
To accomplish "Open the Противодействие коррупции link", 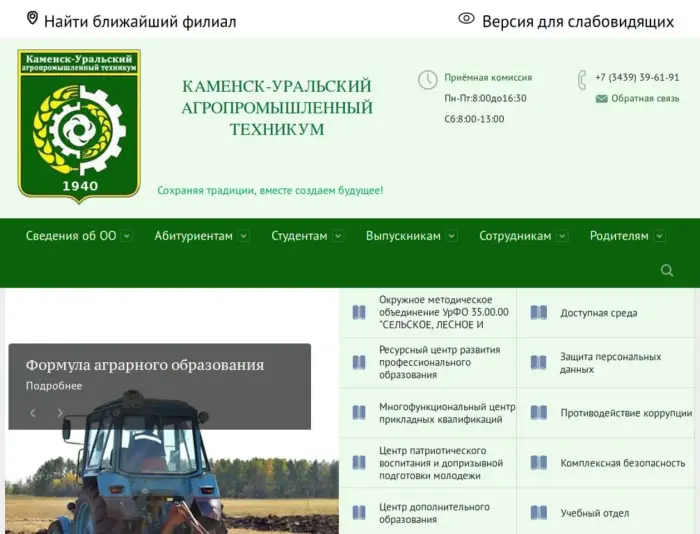I will [x=626, y=413].
